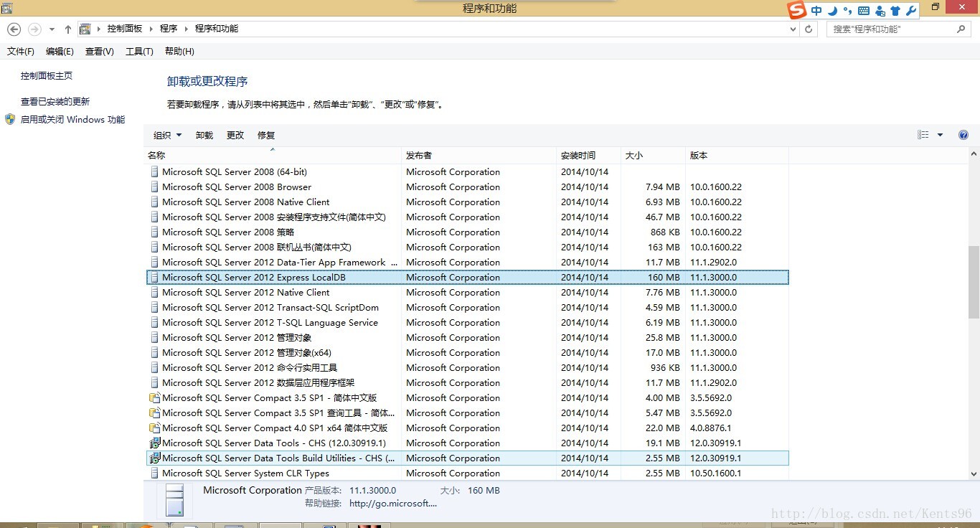Select SQL Server 2012 Express LocalDB icon
Image resolution: width=980 pixels, height=528 pixels.
coord(154,278)
